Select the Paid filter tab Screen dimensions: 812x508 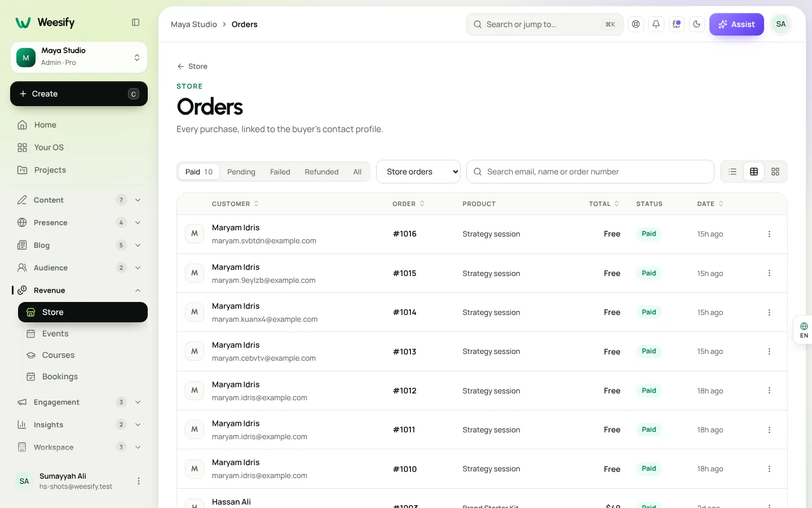(x=199, y=172)
